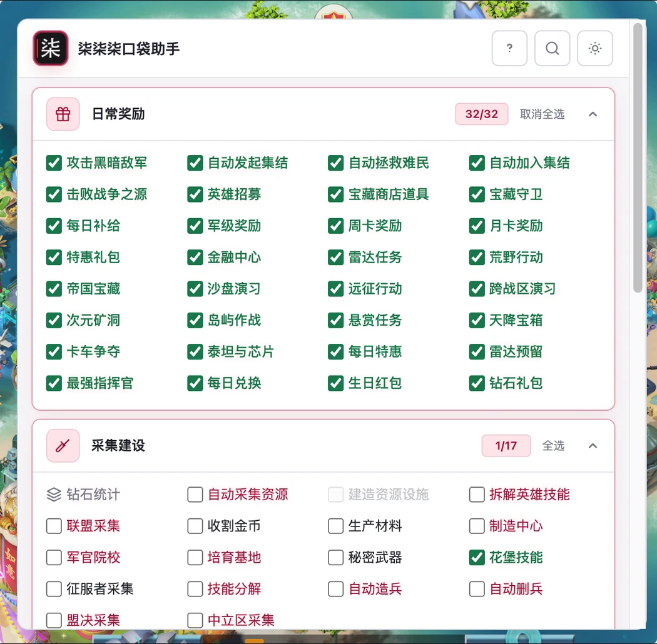Uncheck 次元矿洞
Image resolution: width=657 pixels, height=644 pixels.
[x=54, y=320]
